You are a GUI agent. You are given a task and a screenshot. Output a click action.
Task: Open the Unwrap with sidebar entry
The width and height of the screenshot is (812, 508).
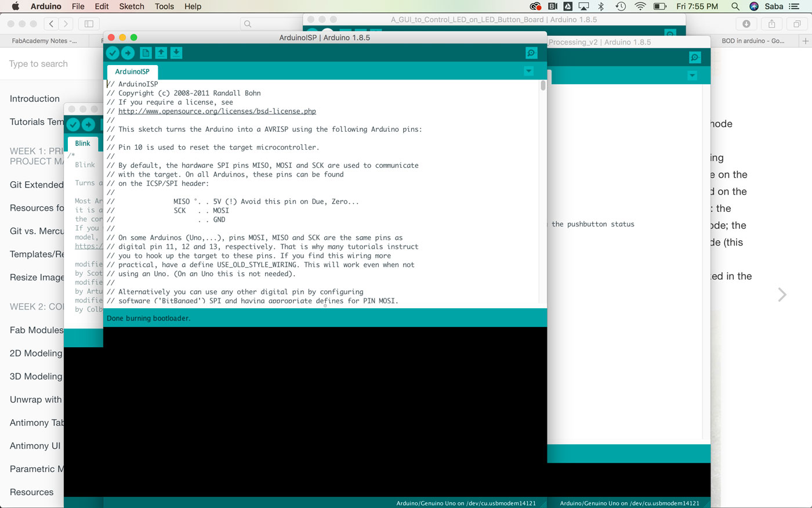36,399
